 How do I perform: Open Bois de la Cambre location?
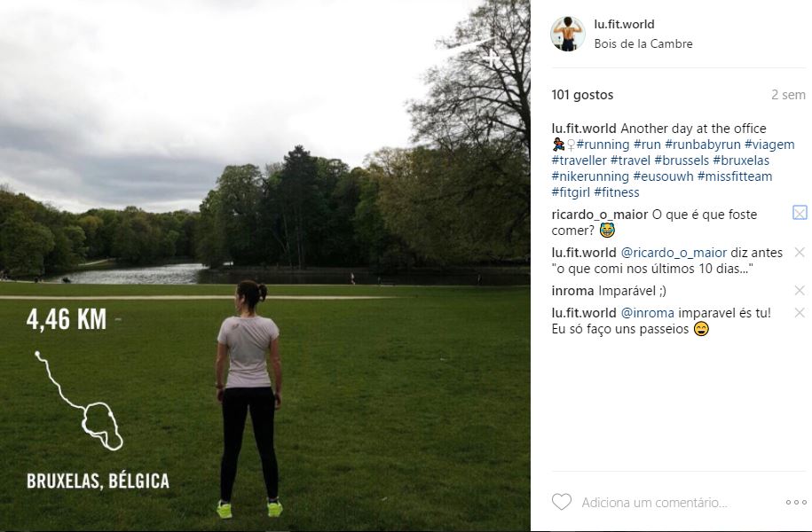(x=643, y=44)
